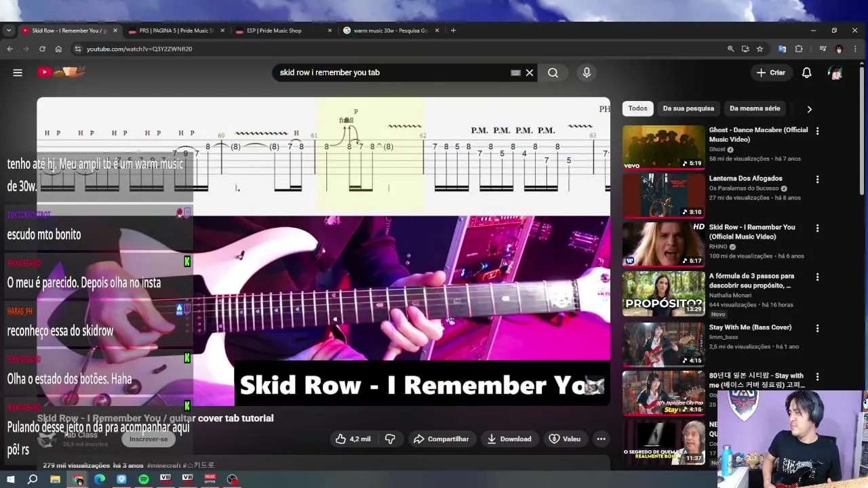Go back in Chrome history
This screenshot has width=868, height=488.
(x=9, y=49)
